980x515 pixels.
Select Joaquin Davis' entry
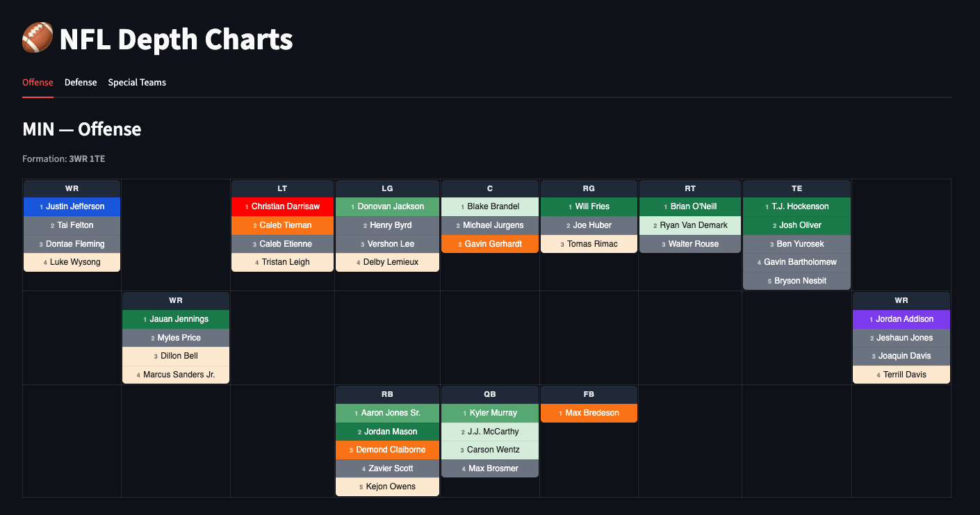click(x=901, y=356)
